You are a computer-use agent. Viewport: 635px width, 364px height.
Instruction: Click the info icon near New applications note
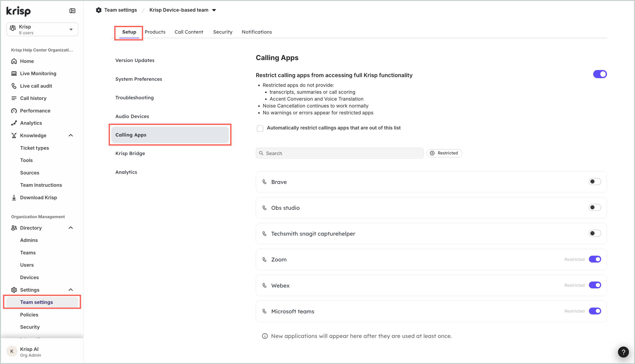(265, 336)
